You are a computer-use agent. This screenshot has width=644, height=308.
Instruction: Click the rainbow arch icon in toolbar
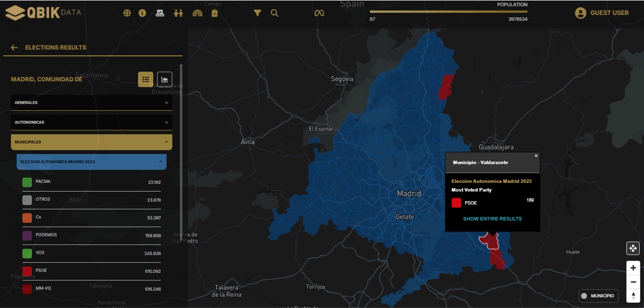pyautogui.click(x=197, y=13)
